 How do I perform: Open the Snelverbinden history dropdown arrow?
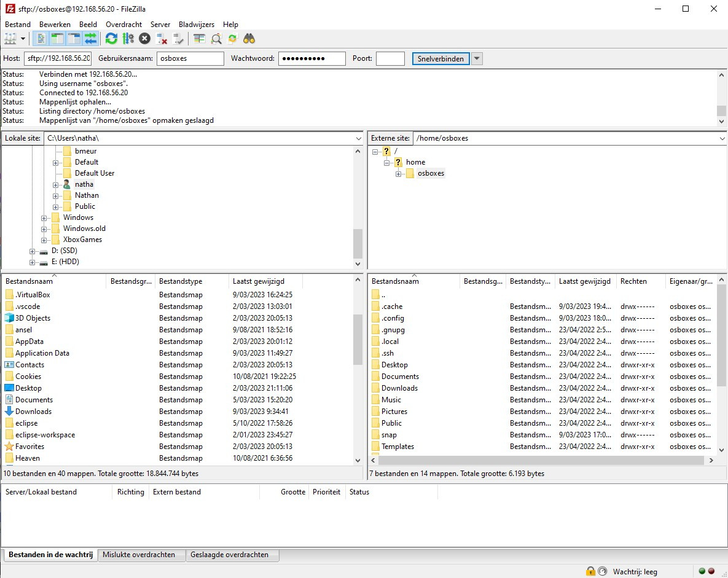coord(477,58)
